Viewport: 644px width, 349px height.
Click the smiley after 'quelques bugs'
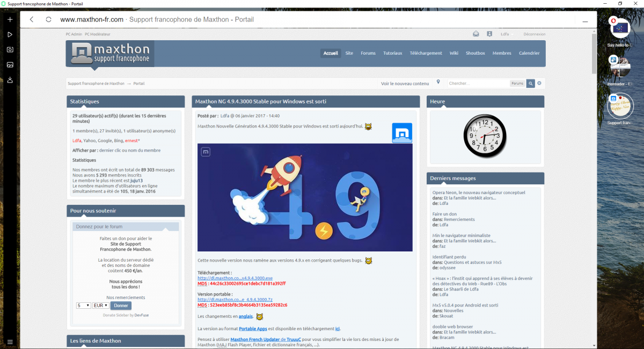[x=369, y=261]
